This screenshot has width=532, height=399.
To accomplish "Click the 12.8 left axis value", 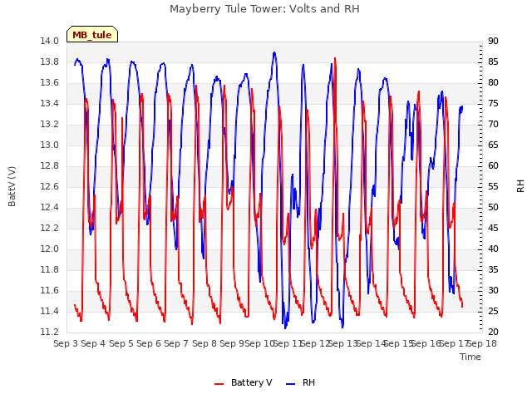I will point(50,166).
